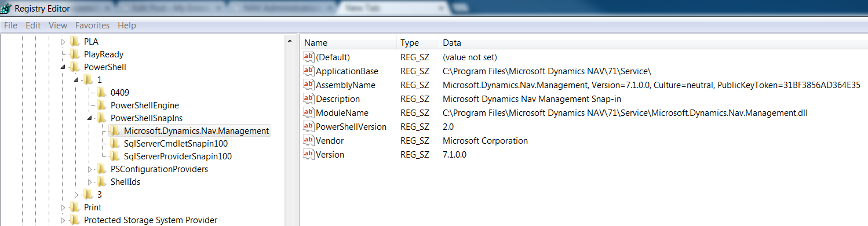Click the ShellIds folder icon
The image size is (868, 226).
[x=101, y=182]
